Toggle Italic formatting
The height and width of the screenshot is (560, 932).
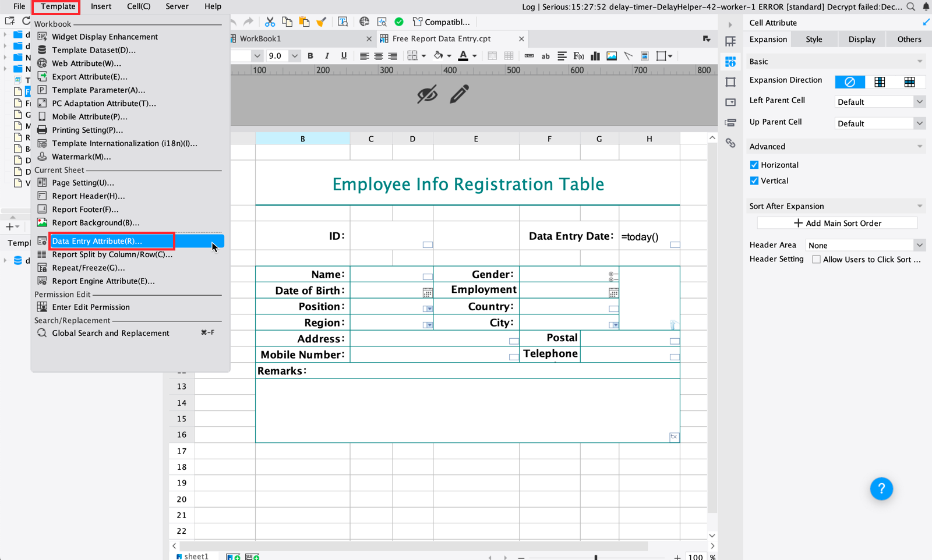click(x=327, y=56)
